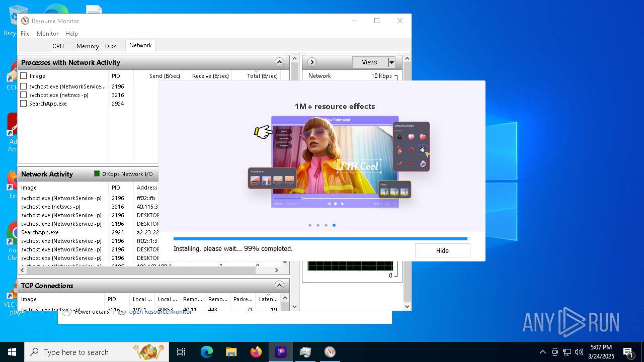This screenshot has width=644, height=362.
Task: Click Packet Loss column header in TCP Connections
Action: pos(243,299)
